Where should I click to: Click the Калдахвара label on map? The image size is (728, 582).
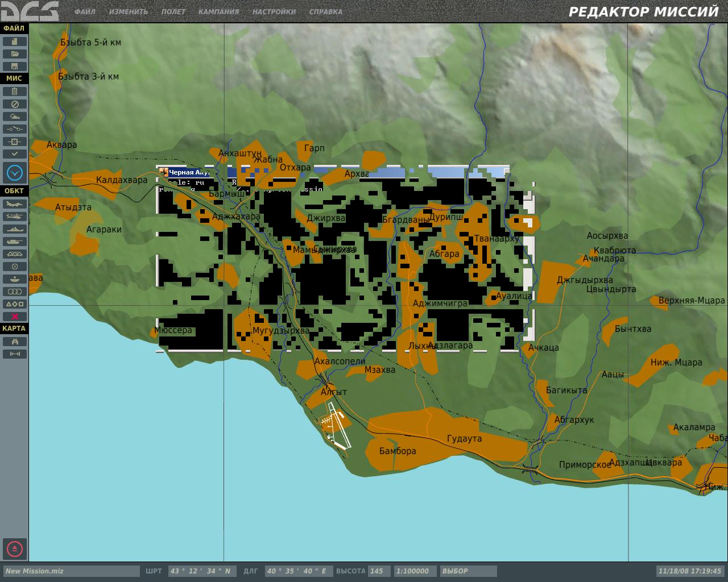[122, 180]
